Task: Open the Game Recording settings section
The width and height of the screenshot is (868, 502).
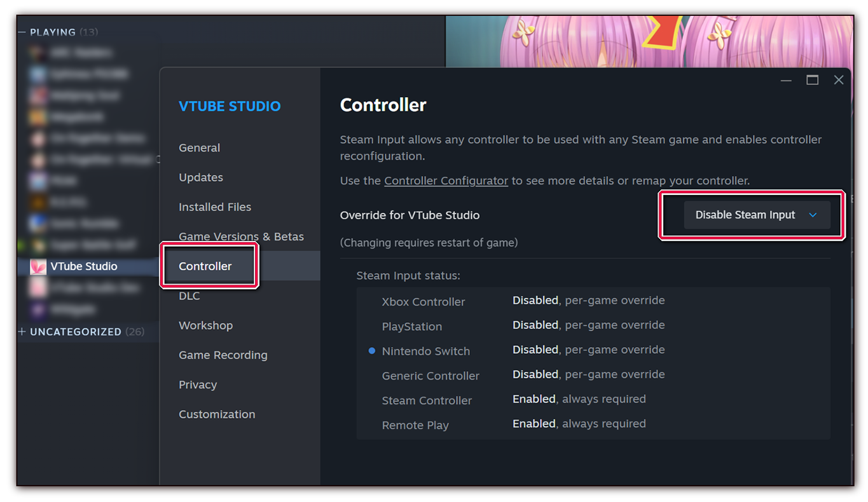Action: pos(223,355)
